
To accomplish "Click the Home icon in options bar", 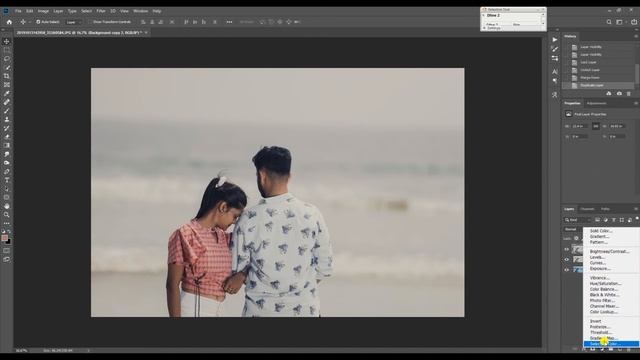I will point(9,22).
